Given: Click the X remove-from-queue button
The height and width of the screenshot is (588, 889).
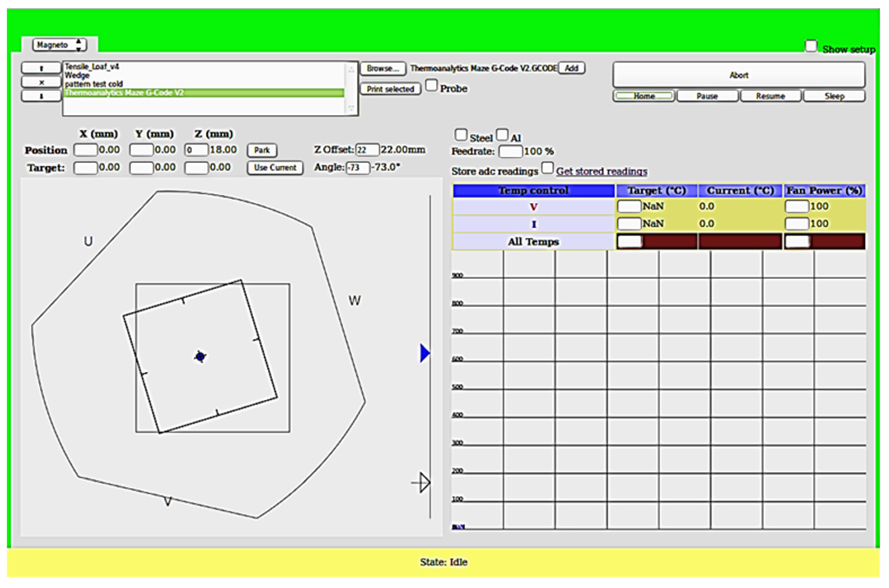Looking at the screenshot, I should 41,82.
